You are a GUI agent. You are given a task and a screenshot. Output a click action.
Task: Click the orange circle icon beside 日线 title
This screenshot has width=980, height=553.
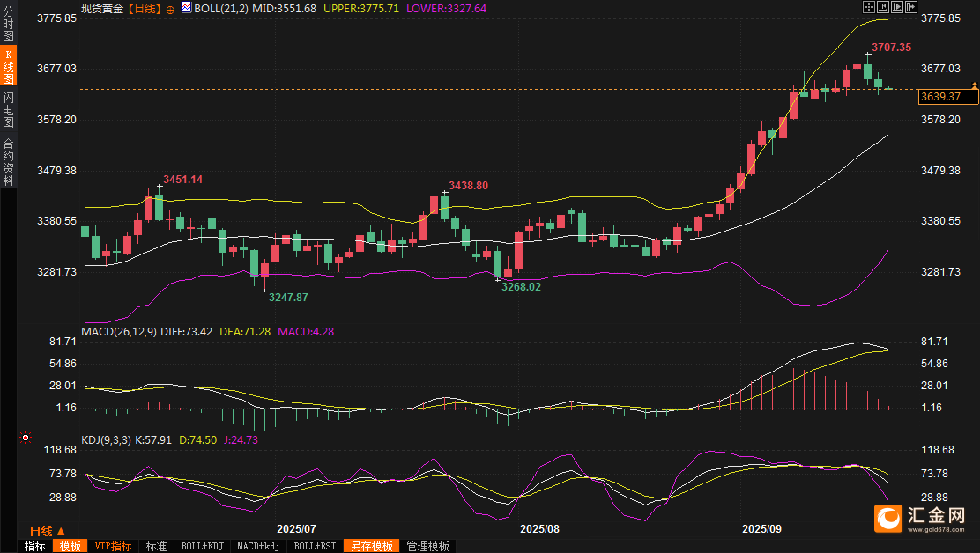[170, 9]
